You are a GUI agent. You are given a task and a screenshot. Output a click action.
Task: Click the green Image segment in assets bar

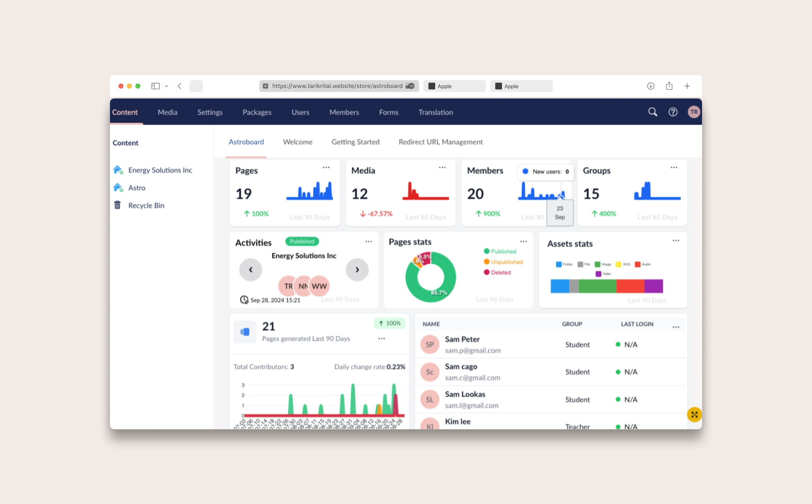click(x=597, y=286)
